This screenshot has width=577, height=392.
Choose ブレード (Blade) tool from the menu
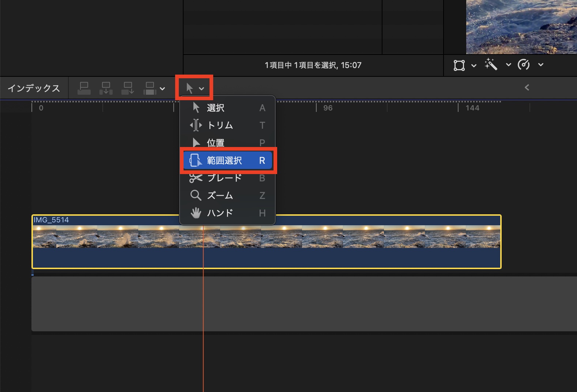[227, 178]
